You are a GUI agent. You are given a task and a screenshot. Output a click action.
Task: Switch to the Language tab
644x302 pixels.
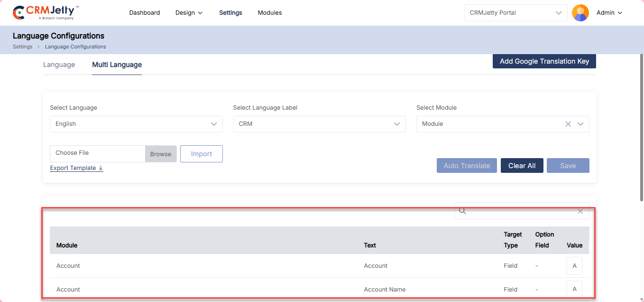click(59, 65)
